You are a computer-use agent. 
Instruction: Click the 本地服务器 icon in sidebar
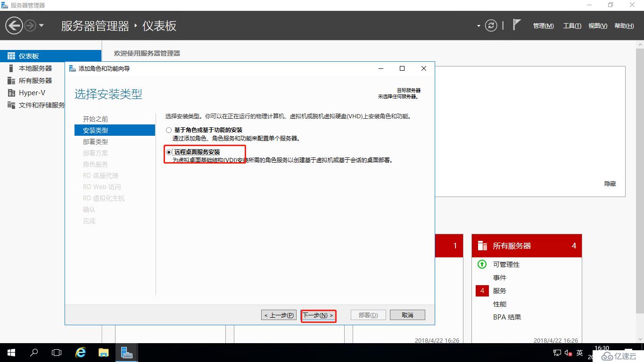(11, 68)
